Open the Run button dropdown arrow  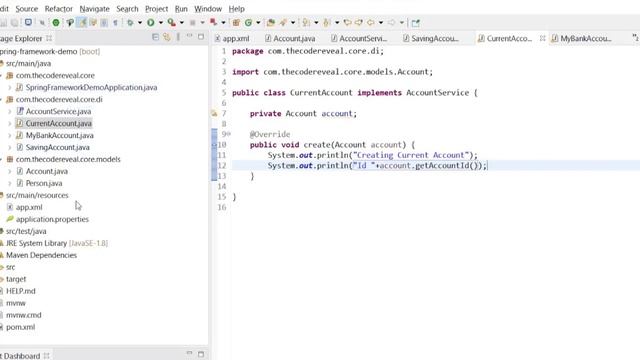click(161, 23)
